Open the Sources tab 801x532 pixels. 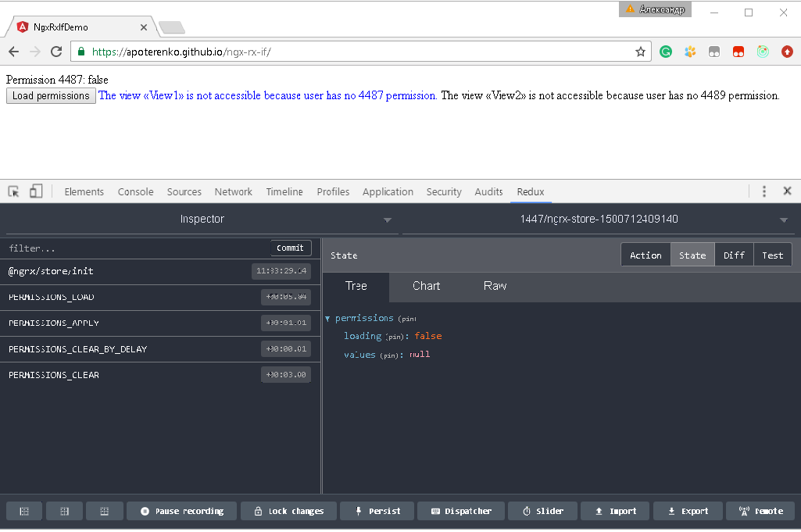tap(184, 192)
